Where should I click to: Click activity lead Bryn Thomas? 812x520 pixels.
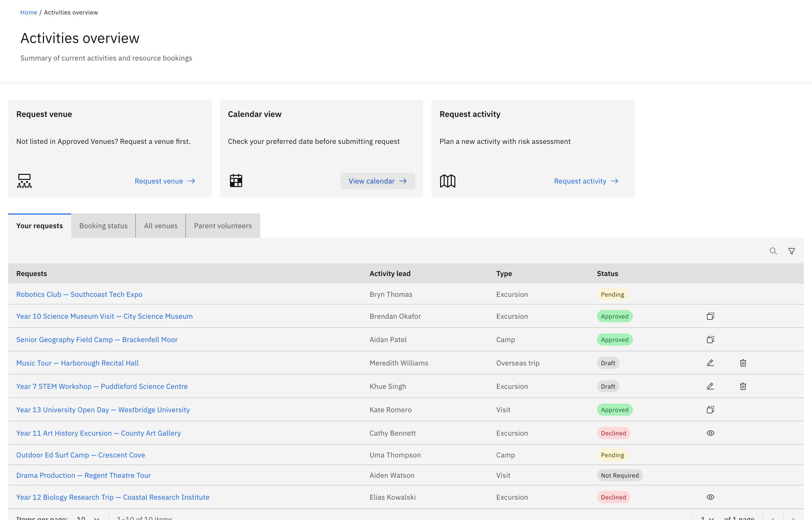point(391,295)
